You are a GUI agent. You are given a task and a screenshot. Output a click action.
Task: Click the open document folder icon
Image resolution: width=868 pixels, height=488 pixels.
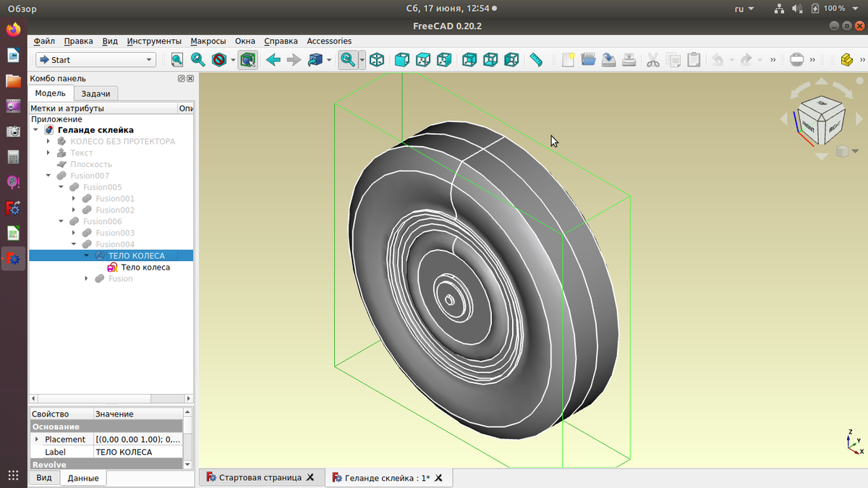(588, 60)
